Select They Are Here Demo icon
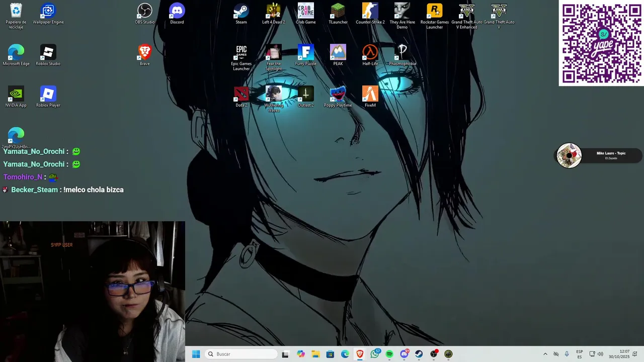Screen dimensions: 644x362 tap(403, 16)
